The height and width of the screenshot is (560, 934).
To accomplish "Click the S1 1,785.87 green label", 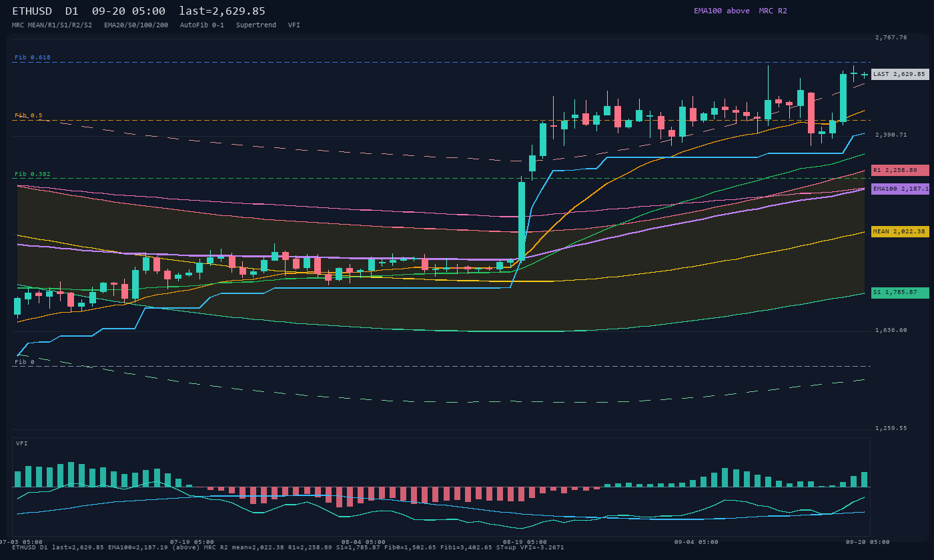I will click(x=900, y=293).
